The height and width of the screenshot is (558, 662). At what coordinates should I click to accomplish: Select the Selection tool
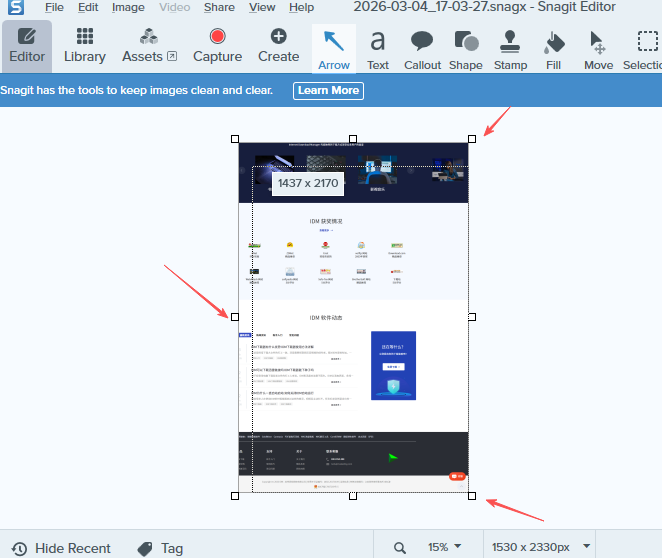pyautogui.click(x=643, y=49)
